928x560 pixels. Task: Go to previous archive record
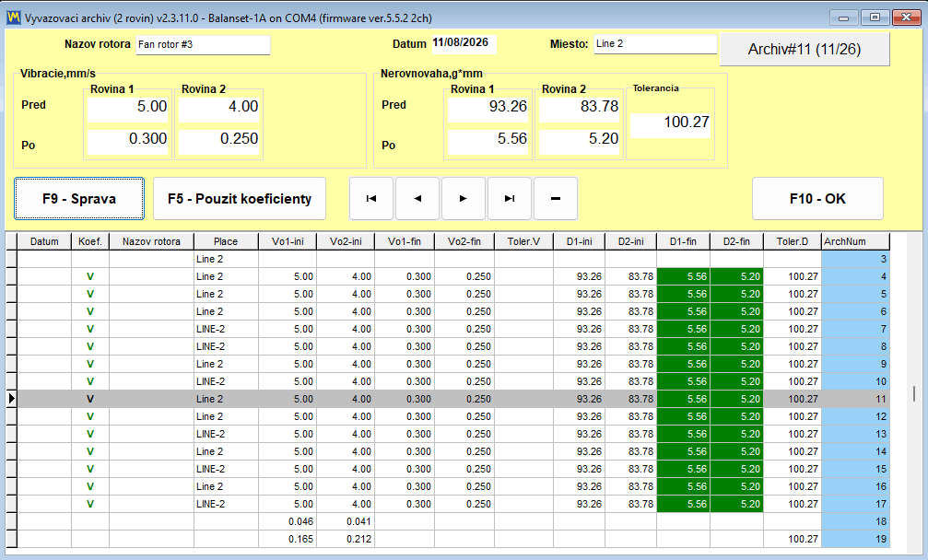[417, 199]
